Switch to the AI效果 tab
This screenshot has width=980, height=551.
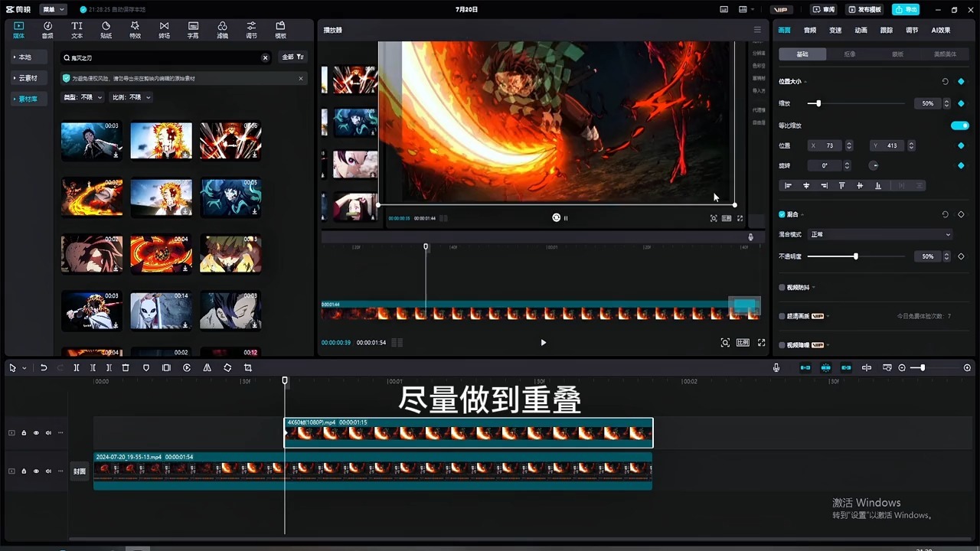[x=940, y=30]
